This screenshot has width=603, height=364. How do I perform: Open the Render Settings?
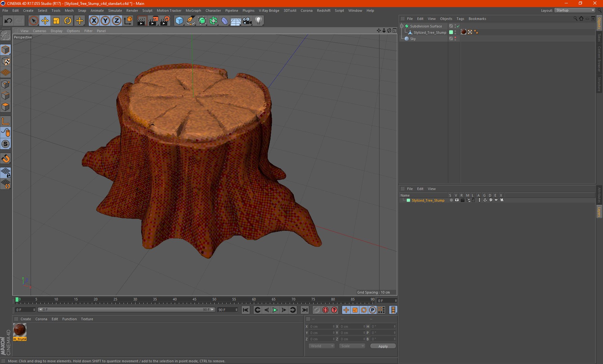(x=165, y=21)
